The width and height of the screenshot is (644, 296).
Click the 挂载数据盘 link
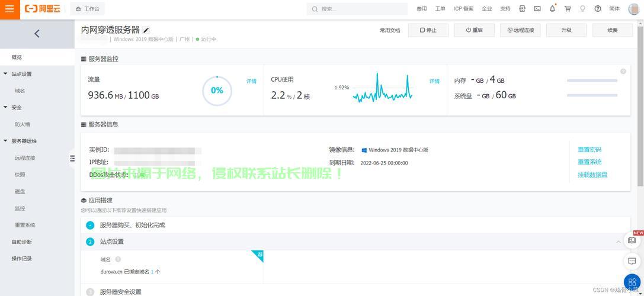592,175
